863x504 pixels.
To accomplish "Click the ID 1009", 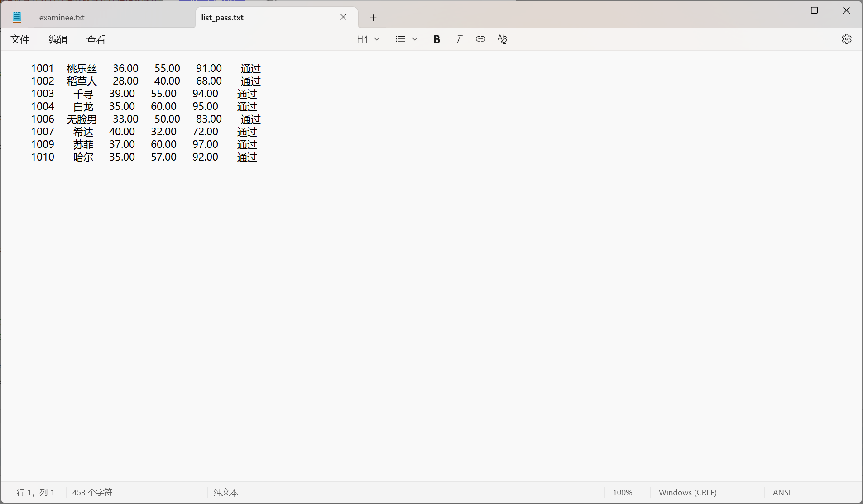I will 42,144.
